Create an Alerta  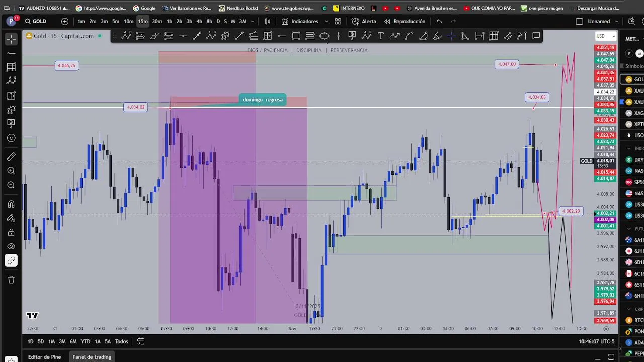pyautogui.click(x=364, y=21)
